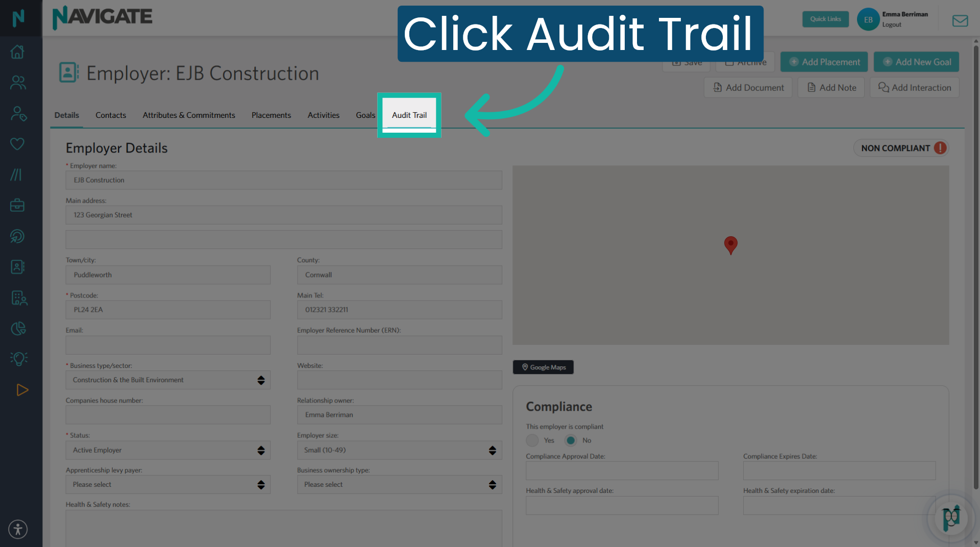The image size is (980, 547).
Task: Click the Employer name input field
Action: click(x=284, y=180)
